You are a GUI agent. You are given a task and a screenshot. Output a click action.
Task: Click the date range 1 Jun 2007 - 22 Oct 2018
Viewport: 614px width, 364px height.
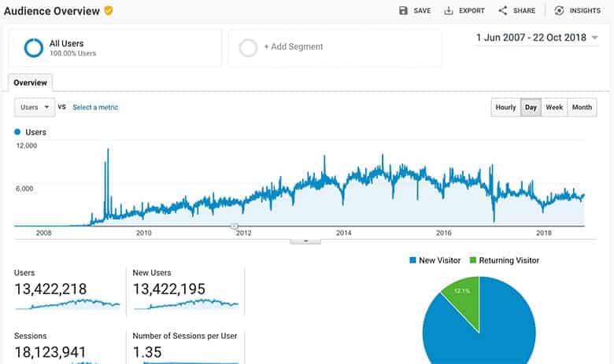pos(531,38)
